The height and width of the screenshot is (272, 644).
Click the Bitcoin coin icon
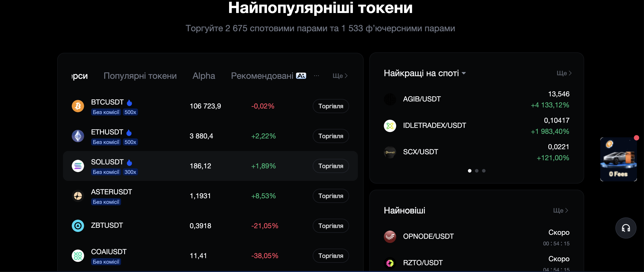[78, 106]
